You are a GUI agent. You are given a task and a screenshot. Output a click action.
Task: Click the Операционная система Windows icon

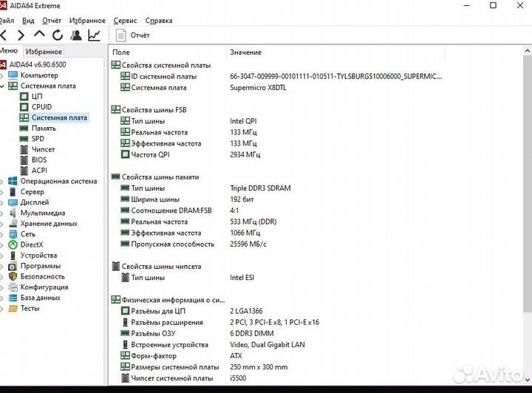13,181
